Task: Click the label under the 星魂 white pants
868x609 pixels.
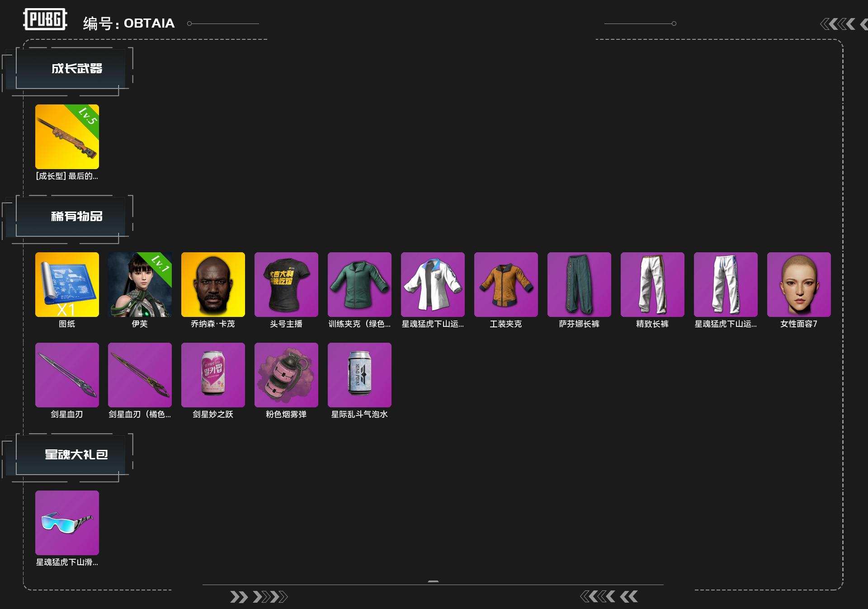Action: tap(726, 324)
